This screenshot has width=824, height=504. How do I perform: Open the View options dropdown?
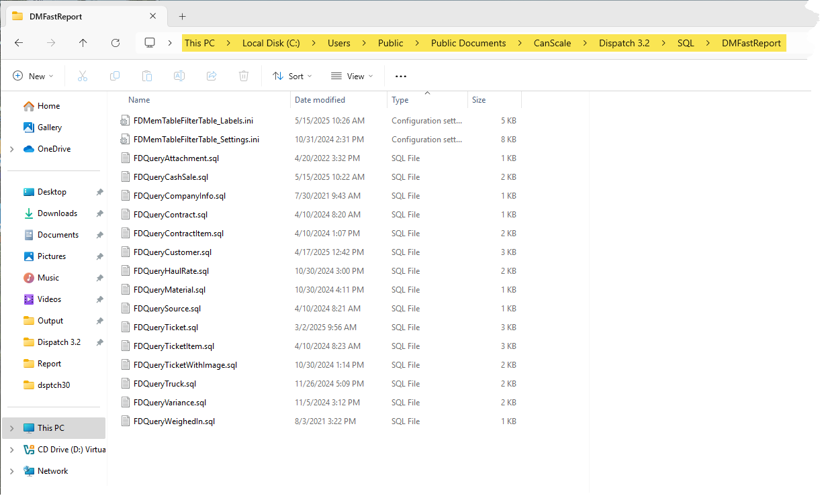(x=352, y=77)
